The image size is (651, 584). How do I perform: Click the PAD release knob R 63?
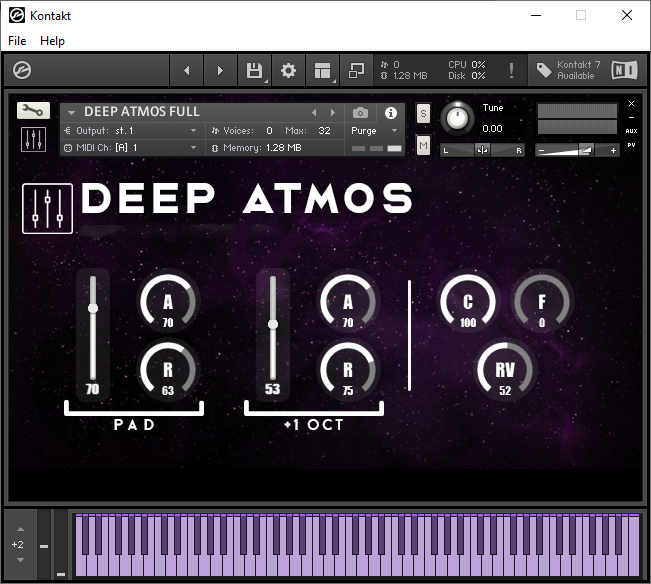click(x=168, y=369)
